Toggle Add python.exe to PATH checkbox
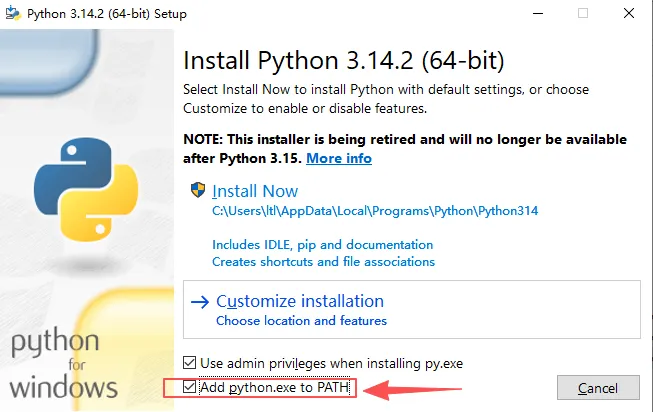653x412 pixels. click(189, 387)
